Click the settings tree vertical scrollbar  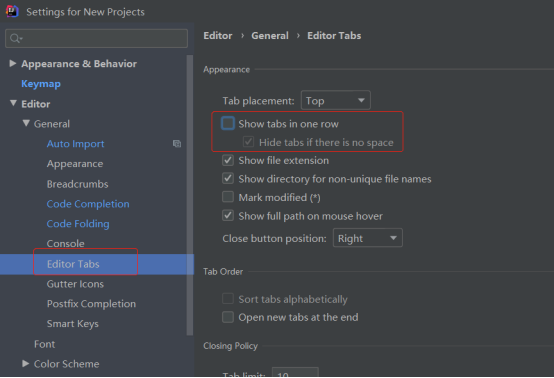190,194
